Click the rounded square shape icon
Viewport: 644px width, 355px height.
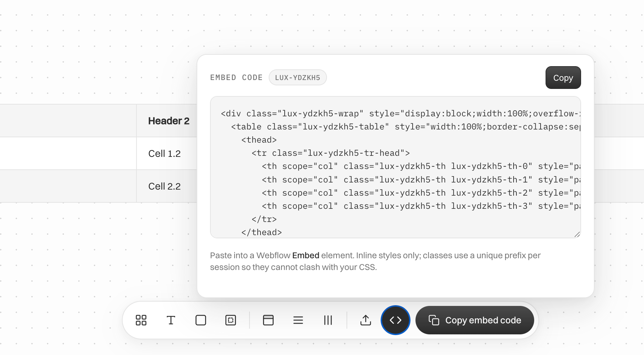coord(201,320)
